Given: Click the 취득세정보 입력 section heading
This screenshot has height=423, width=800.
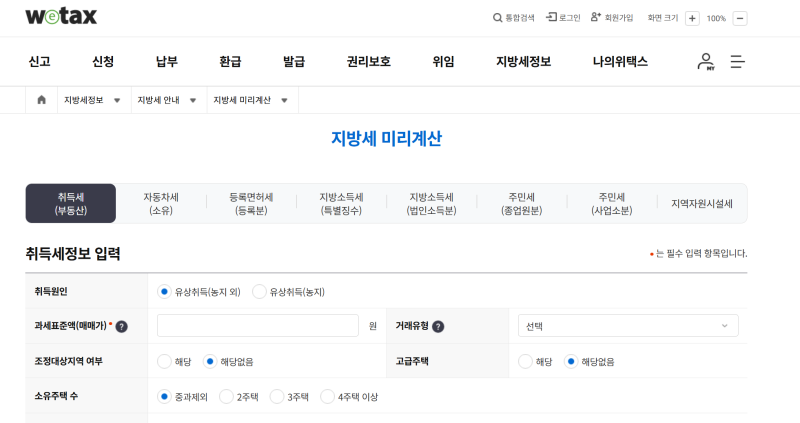Looking at the screenshot, I should click(x=73, y=254).
